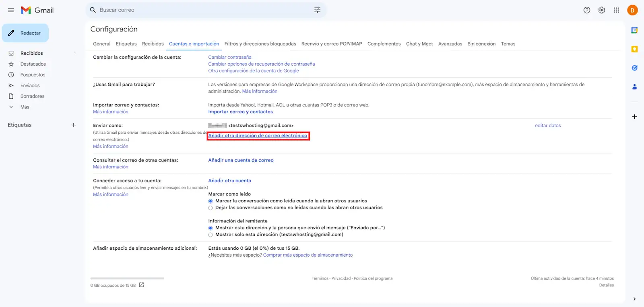
Task: Click Cambiar opciones de recuperación de contraseña
Action: click(262, 64)
